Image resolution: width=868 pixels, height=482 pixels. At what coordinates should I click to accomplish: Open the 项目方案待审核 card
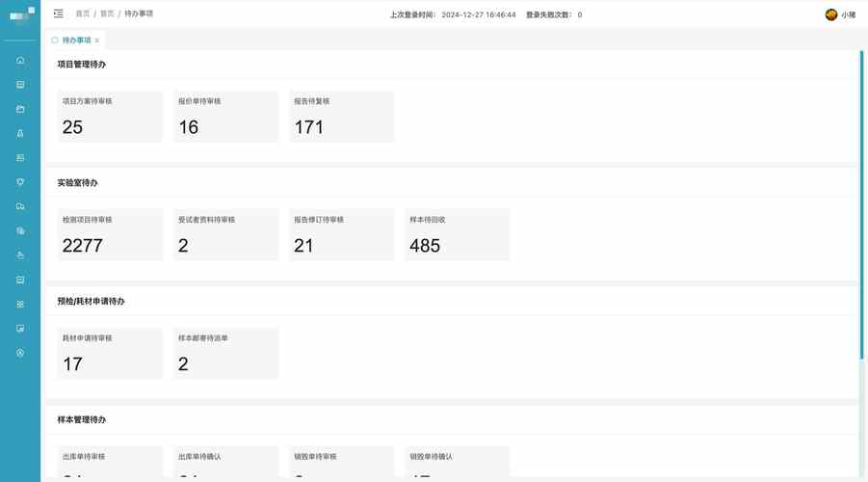110,117
